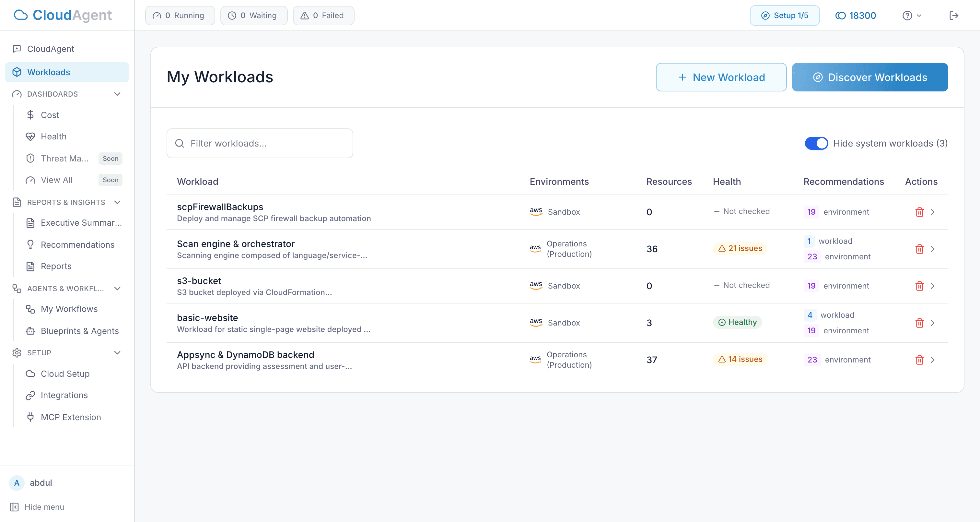The height and width of the screenshot is (522, 980).
Task: Collapse the DASHBOARDS sidebar section
Action: pos(117,94)
